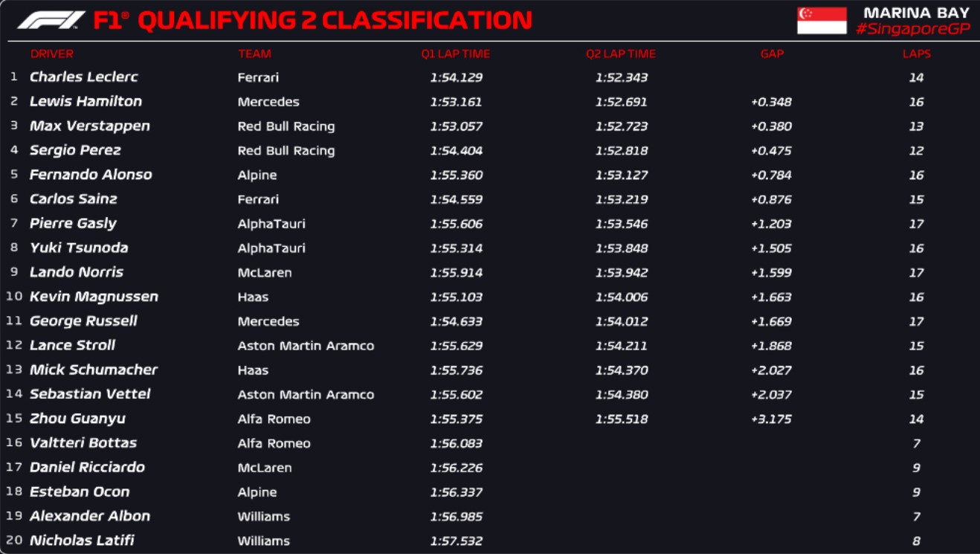
Task: Sort by Q1 LAP TIME header
Action: [x=455, y=54]
